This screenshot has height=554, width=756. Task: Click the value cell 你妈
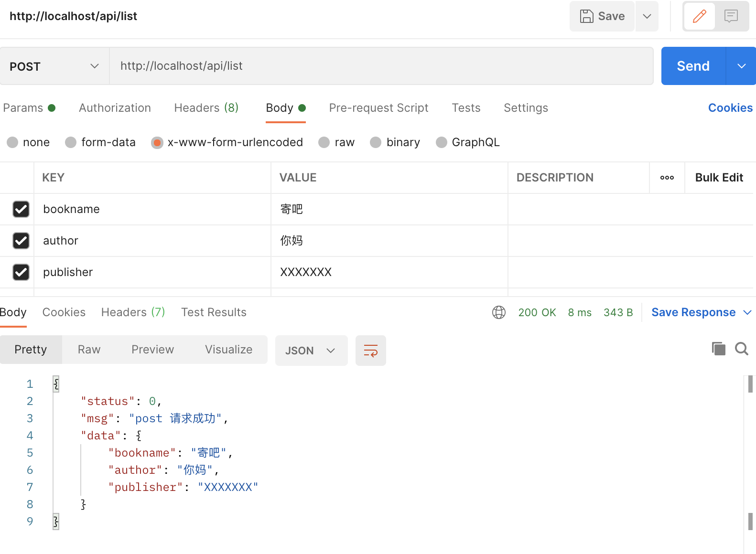[389, 241]
